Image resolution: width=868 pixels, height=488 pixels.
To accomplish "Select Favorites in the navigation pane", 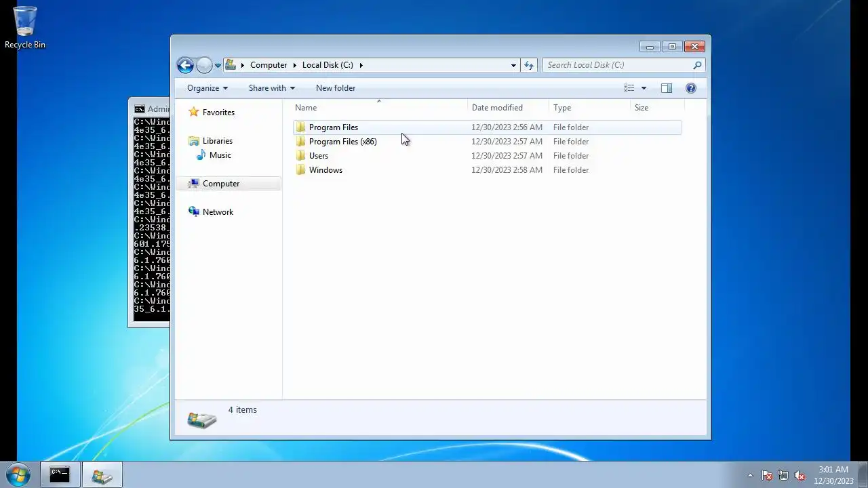I will pyautogui.click(x=218, y=113).
